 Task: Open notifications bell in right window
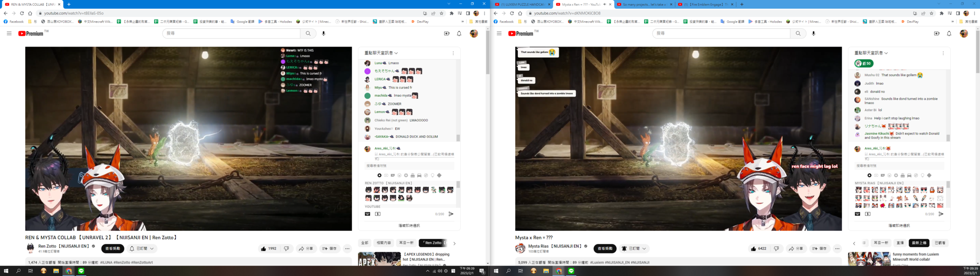[949, 34]
